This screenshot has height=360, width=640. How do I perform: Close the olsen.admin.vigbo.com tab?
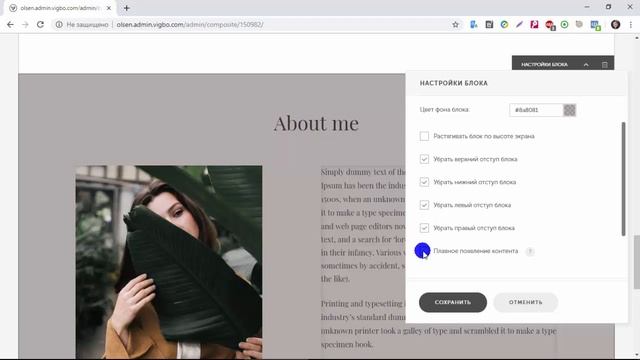point(109,8)
